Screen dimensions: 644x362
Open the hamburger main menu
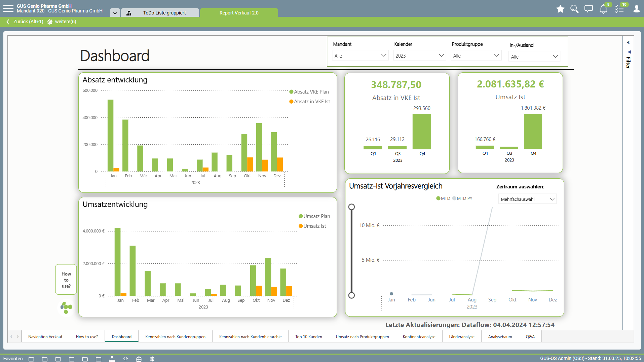pyautogui.click(x=8, y=9)
